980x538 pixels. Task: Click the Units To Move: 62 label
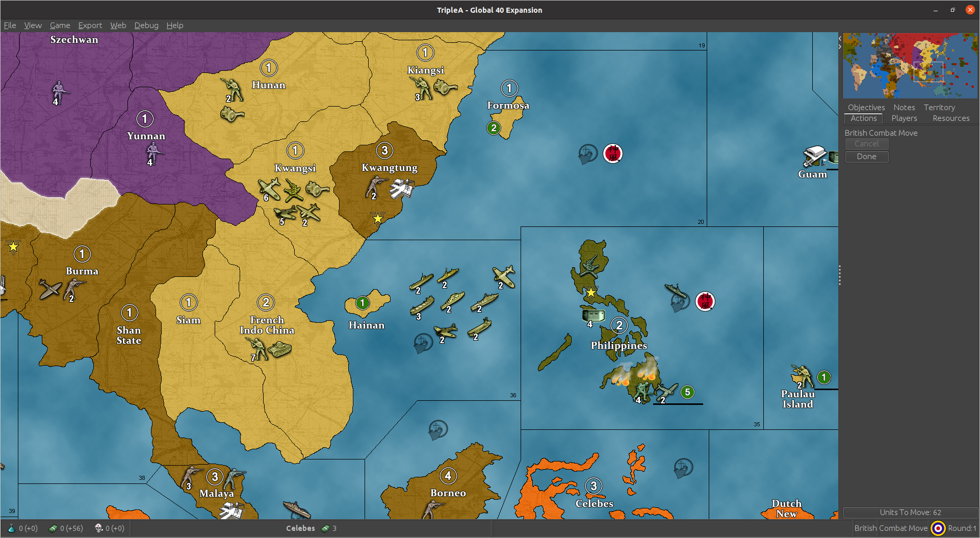pos(910,513)
